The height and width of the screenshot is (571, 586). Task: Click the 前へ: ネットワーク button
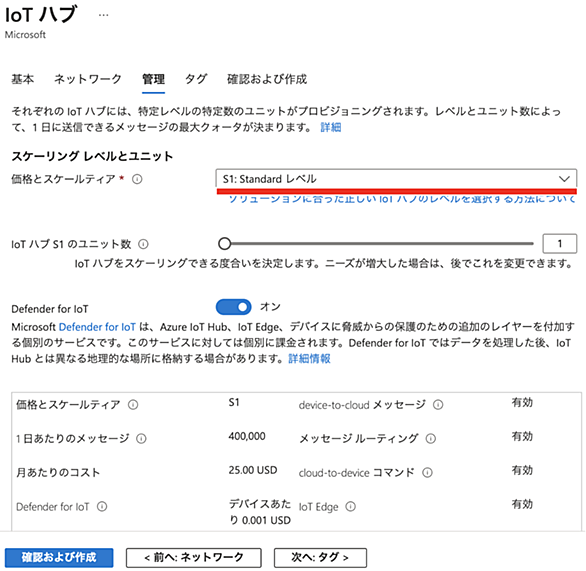click(194, 558)
